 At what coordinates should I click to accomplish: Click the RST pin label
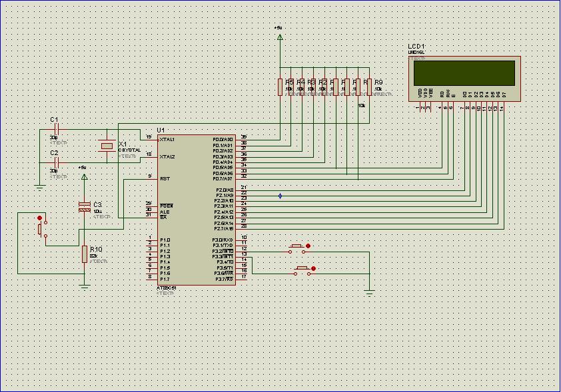coord(165,178)
